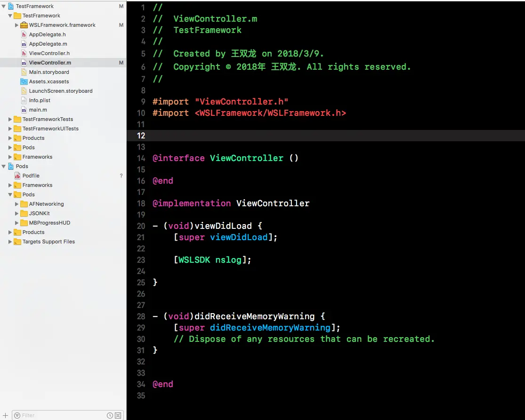
Task: Click the @implementation ViewController line
Action: (x=231, y=203)
